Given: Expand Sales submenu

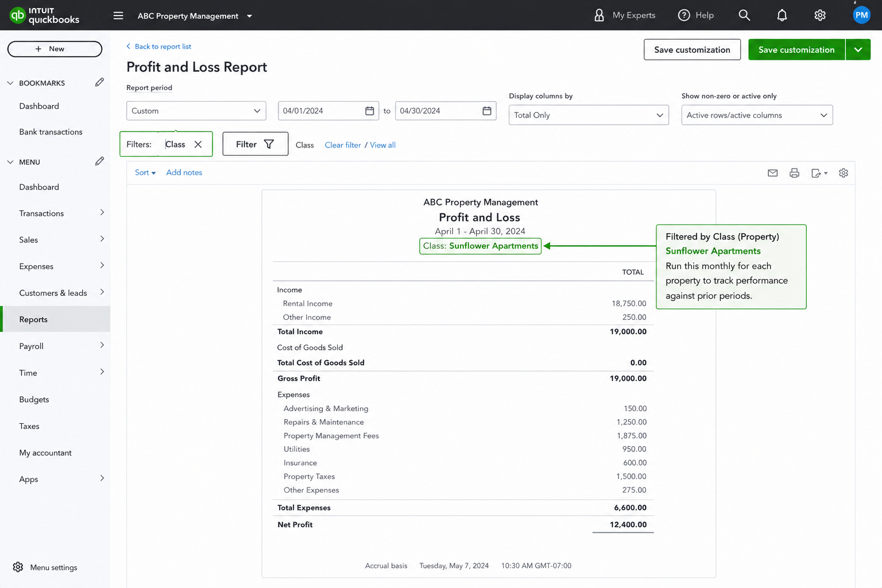Looking at the screenshot, I should tap(102, 239).
